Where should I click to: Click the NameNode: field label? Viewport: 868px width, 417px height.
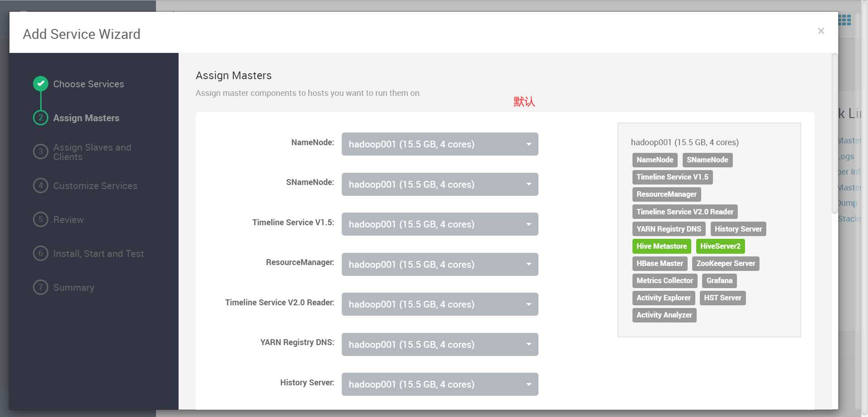point(312,142)
